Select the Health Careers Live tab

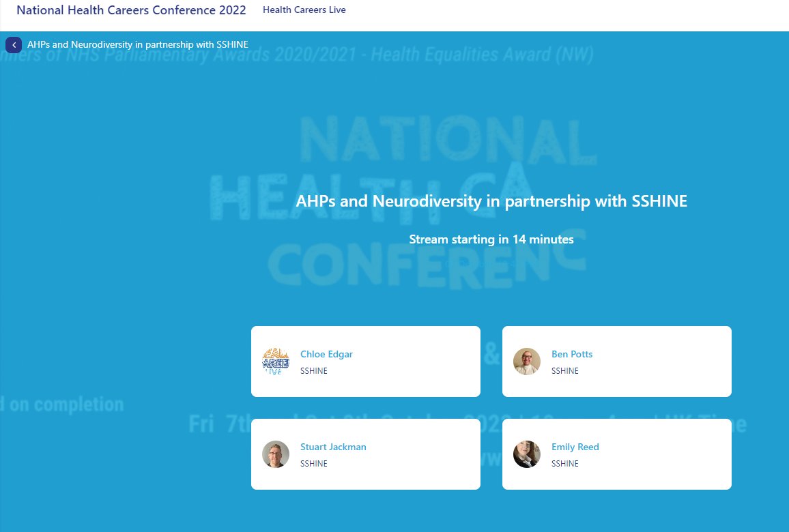[x=304, y=10]
